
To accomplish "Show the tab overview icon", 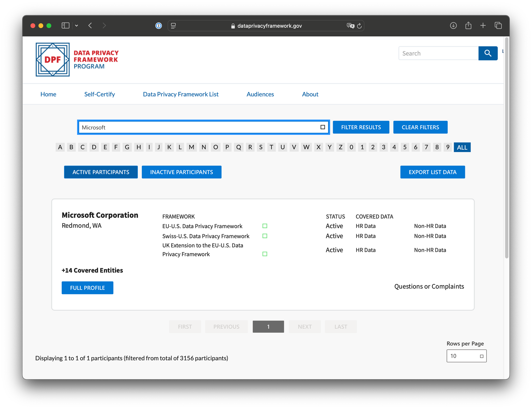I will tap(498, 26).
